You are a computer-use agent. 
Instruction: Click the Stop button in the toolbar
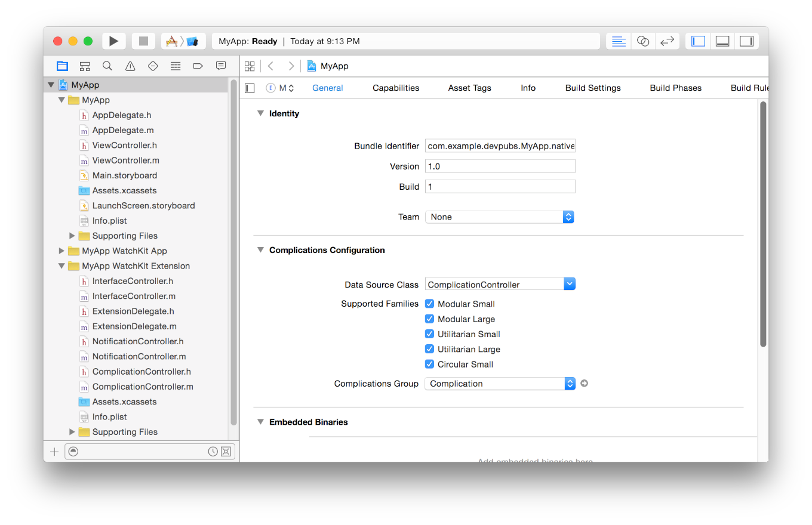pyautogui.click(x=143, y=41)
